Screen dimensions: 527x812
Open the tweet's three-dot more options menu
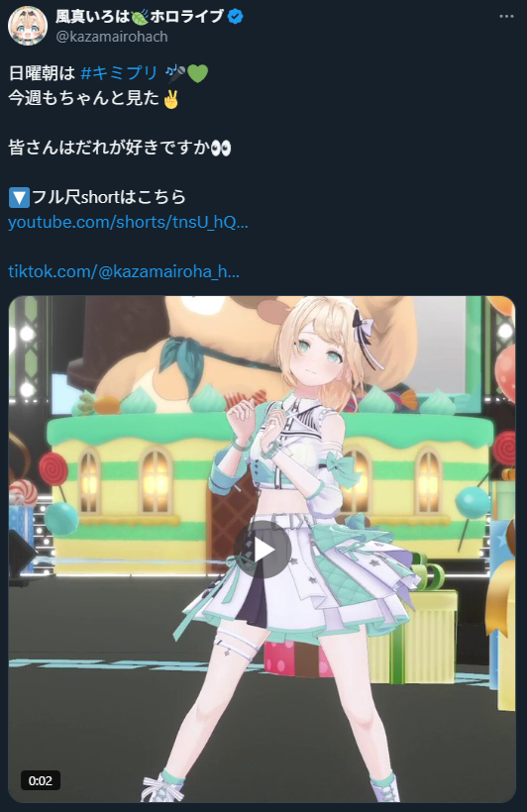coord(506,17)
